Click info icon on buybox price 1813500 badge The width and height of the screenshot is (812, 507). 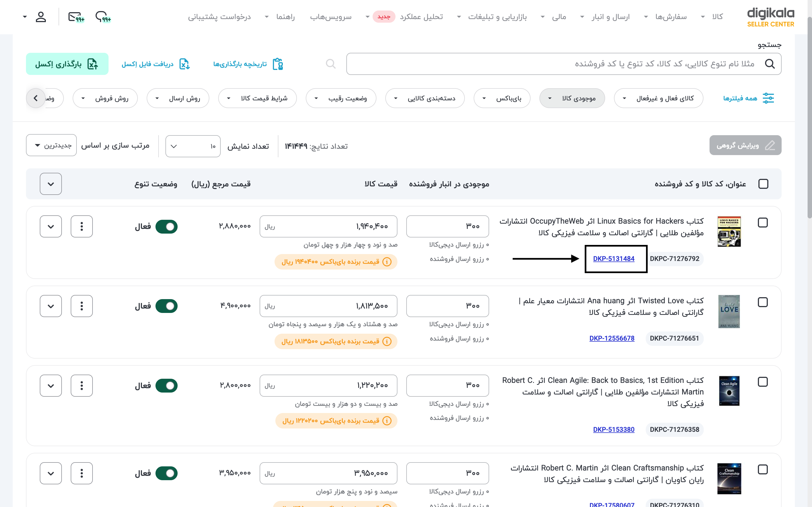coord(387,341)
